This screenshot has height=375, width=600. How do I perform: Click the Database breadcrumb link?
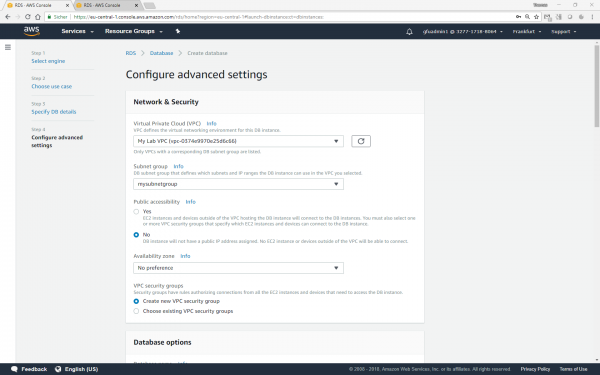coord(161,53)
